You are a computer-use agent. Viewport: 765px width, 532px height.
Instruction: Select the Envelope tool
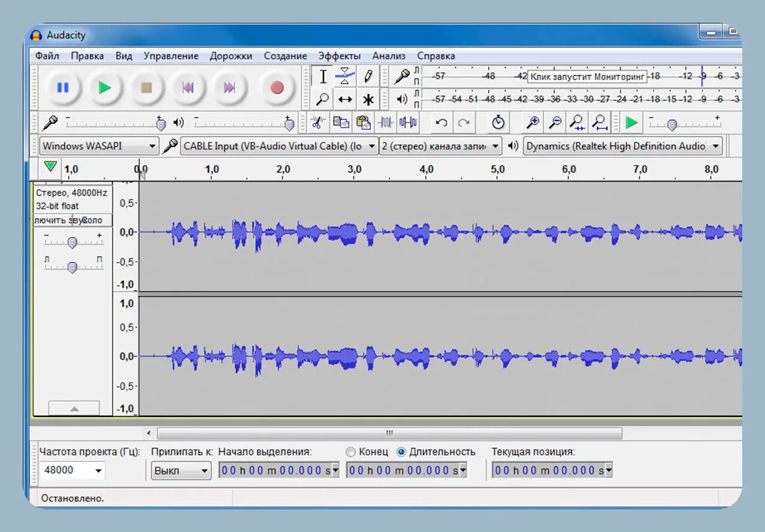pos(345,77)
